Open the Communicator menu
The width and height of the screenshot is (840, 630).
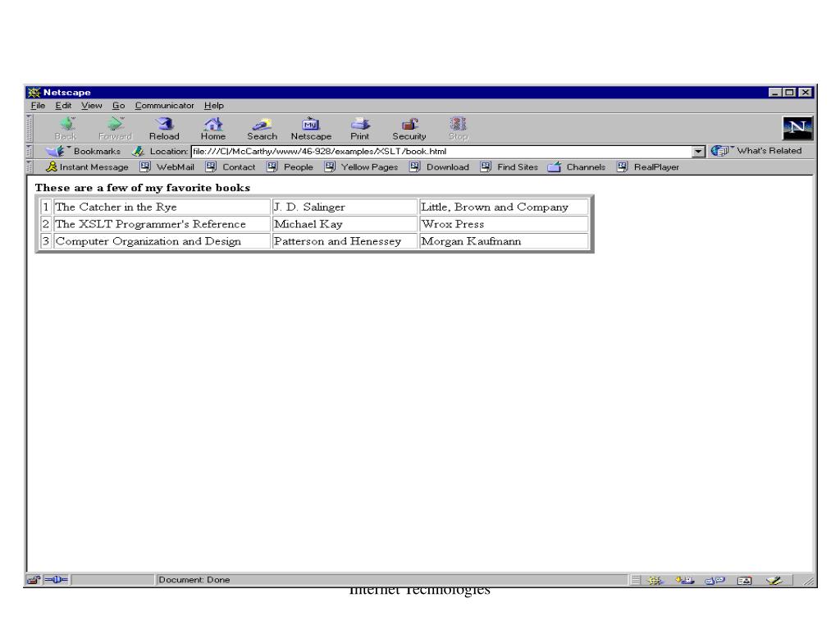coord(164,106)
